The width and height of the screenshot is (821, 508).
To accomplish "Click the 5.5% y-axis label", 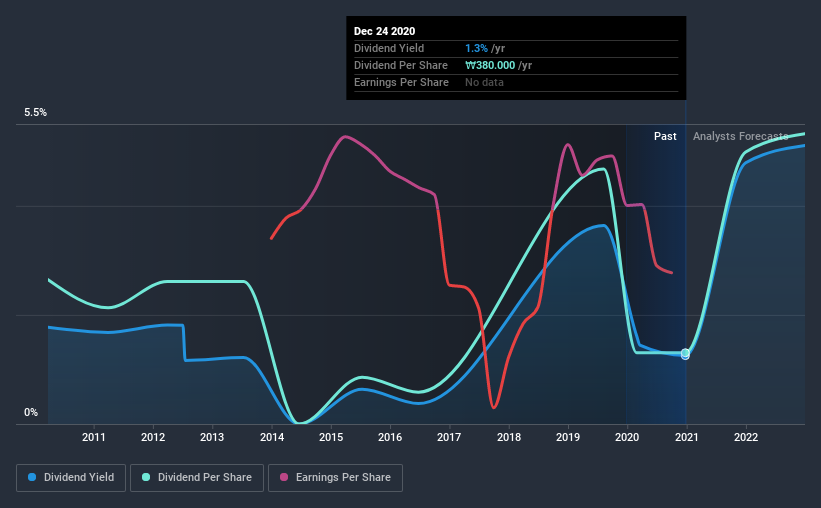I will [x=35, y=113].
